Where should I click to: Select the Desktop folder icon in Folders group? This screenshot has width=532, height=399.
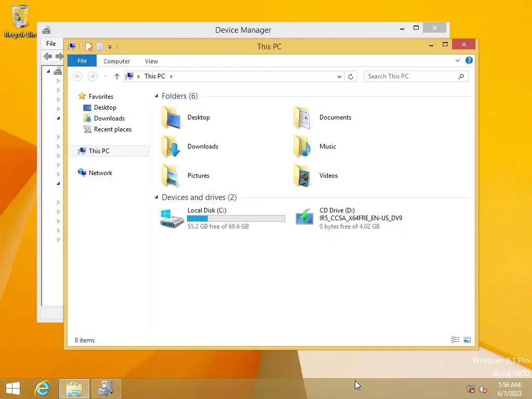tap(171, 117)
